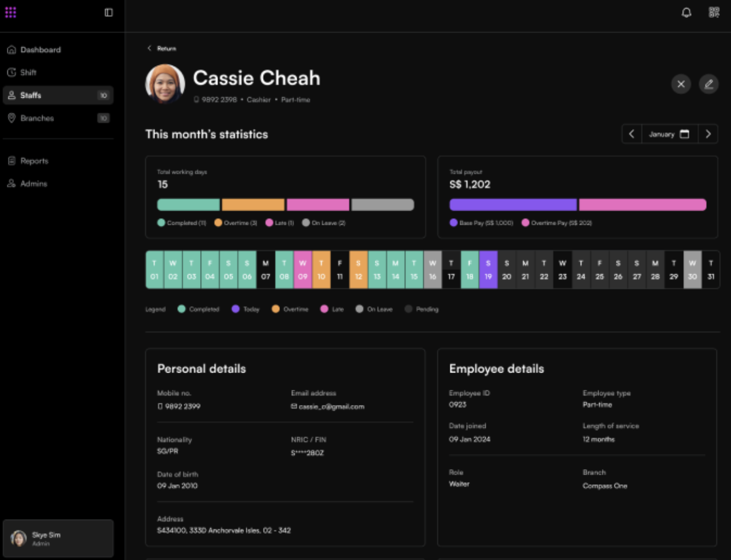731x560 pixels.
Task: Go to Admins in sidebar
Action: [34, 184]
